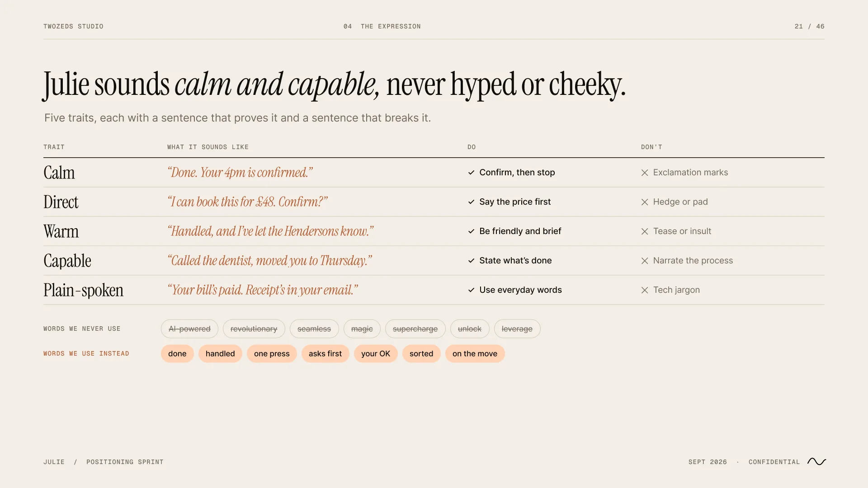Click the X icon next to Tech jargon

tap(645, 290)
